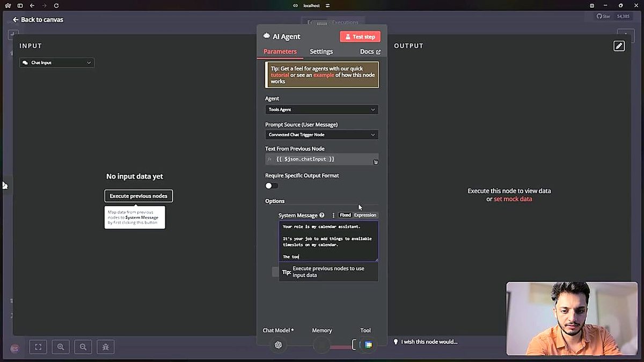This screenshot has width=644, height=362.
Task: Click the Tool label
Action: (365, 330)
